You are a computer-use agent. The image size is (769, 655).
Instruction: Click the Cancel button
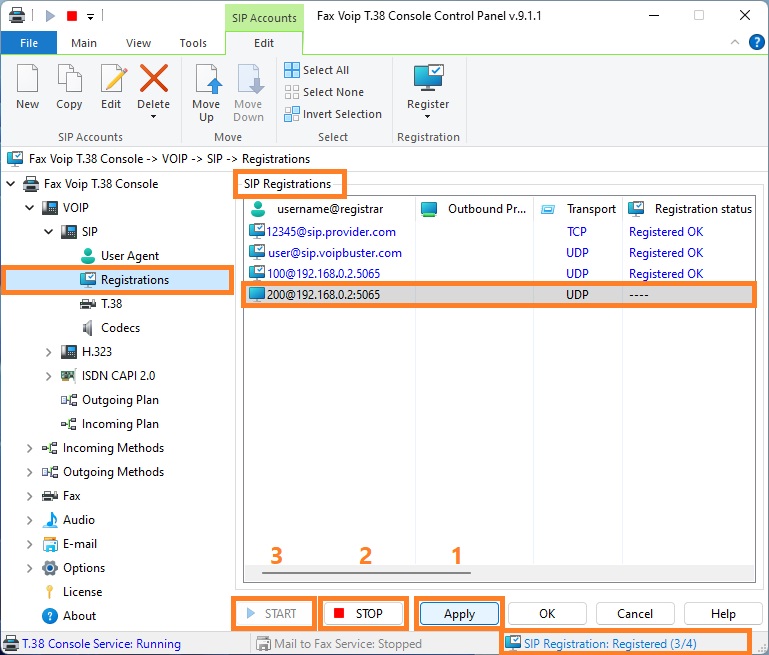[635, 614]
